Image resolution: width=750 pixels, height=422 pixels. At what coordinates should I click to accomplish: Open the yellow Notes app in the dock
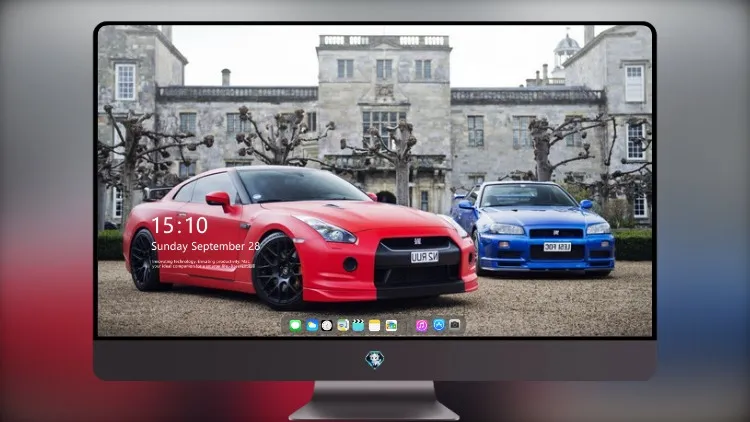[375, 326]
